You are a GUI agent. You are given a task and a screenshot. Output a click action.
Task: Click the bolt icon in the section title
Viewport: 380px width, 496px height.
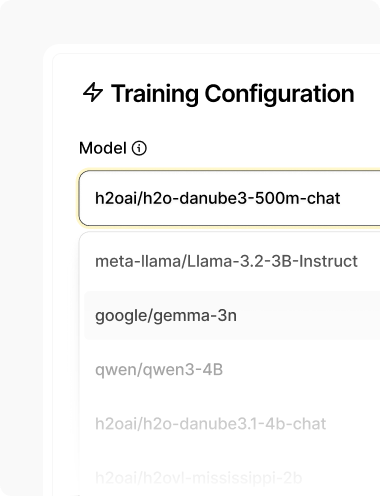pos(93,92)
